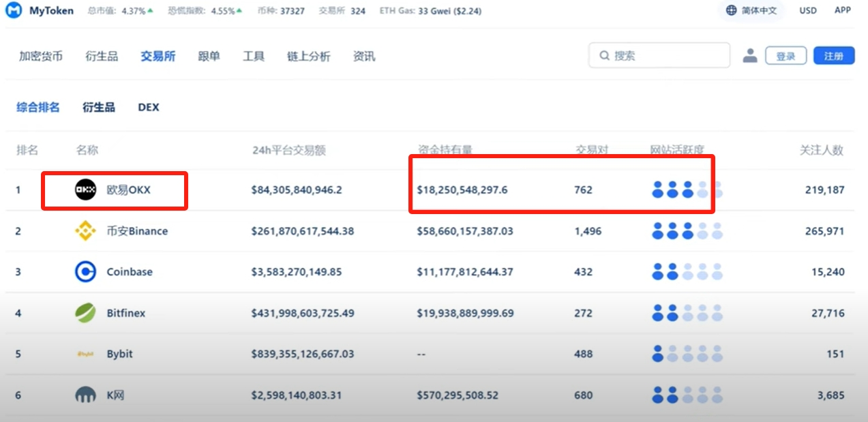Go to 加密货币 in the main navigation

[41, 56]
